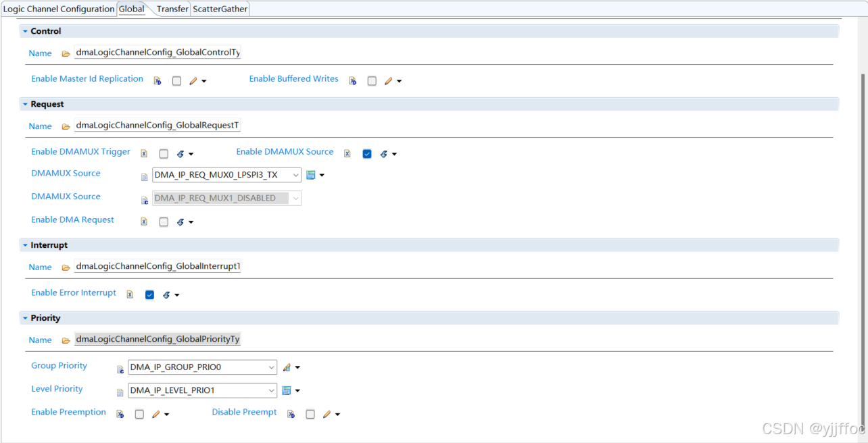This screenshot has width=868, height=443.
Task: Collapse the Interrupt section
Action: [x=25, y=246]
